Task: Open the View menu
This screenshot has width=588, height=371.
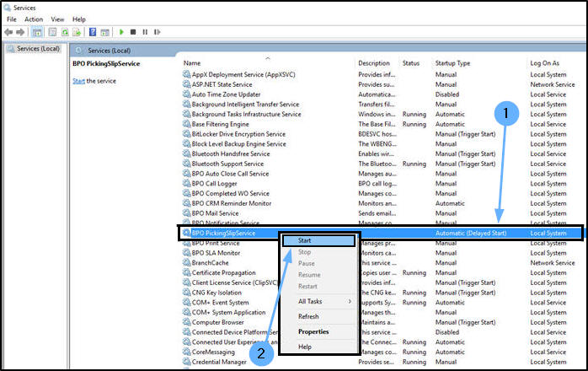Action: pyautogui.click(x=57, y=19)
